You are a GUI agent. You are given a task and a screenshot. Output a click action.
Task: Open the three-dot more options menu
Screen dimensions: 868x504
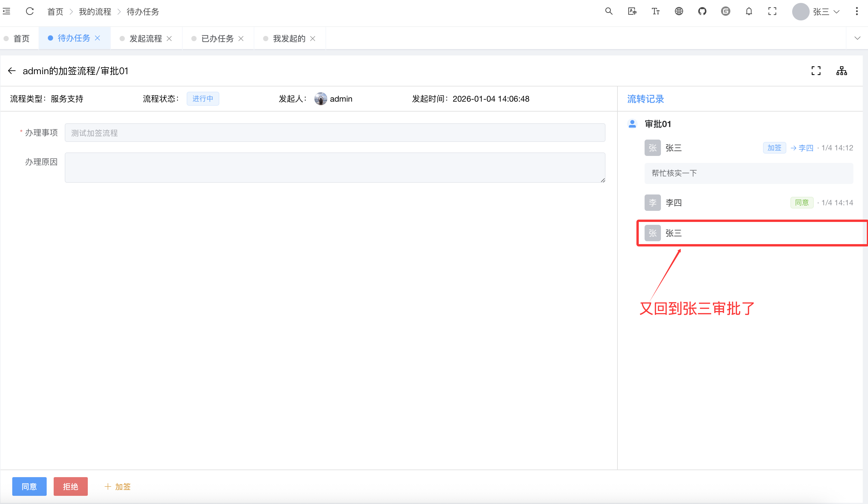click(857, 11)
